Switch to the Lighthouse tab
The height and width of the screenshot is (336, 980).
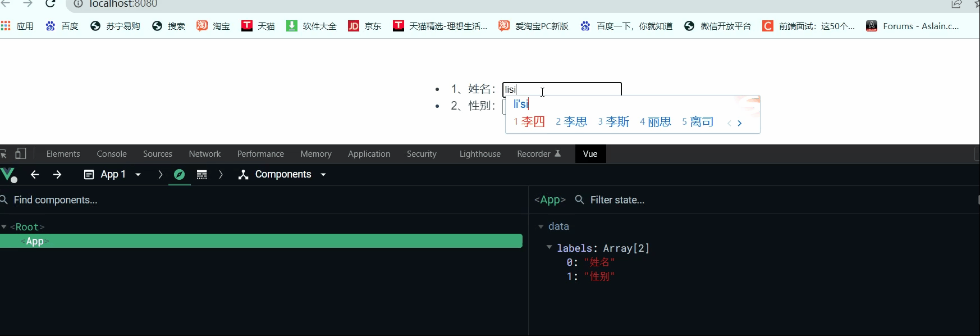tap(480, 154)
